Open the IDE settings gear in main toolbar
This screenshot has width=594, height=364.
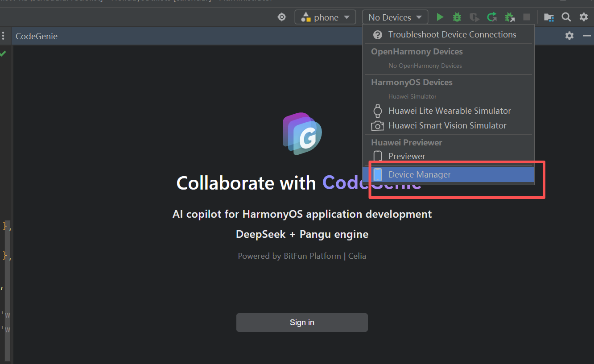584,17
